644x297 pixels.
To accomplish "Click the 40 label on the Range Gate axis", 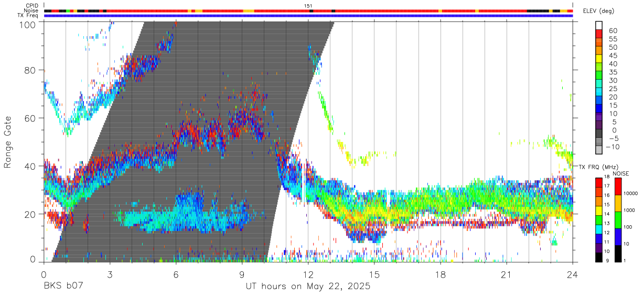I will pyautogui.click(x=31, y=166).
